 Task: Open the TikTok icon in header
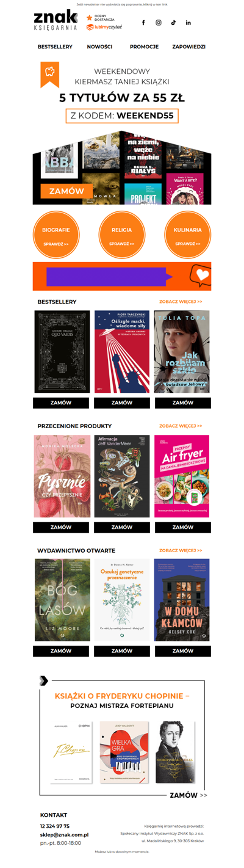(173, 23)
